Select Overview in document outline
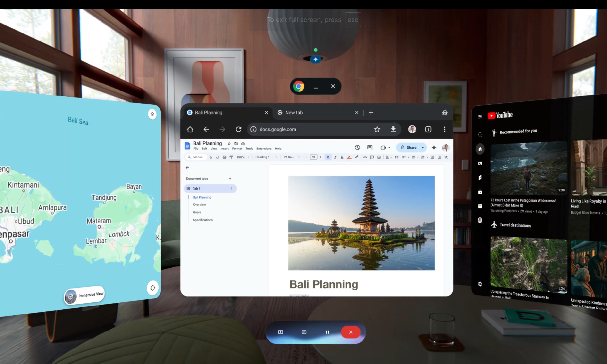 coord(199,204)
